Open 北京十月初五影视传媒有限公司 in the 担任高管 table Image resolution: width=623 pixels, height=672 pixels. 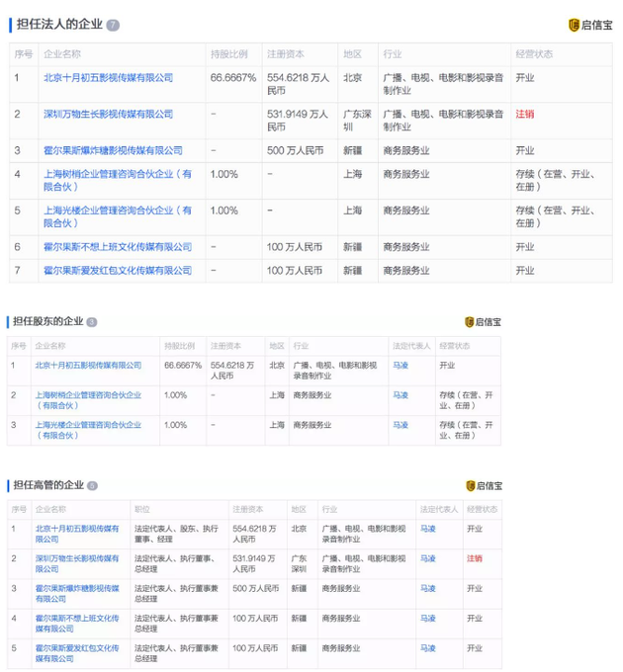click(x=77, y=534)
